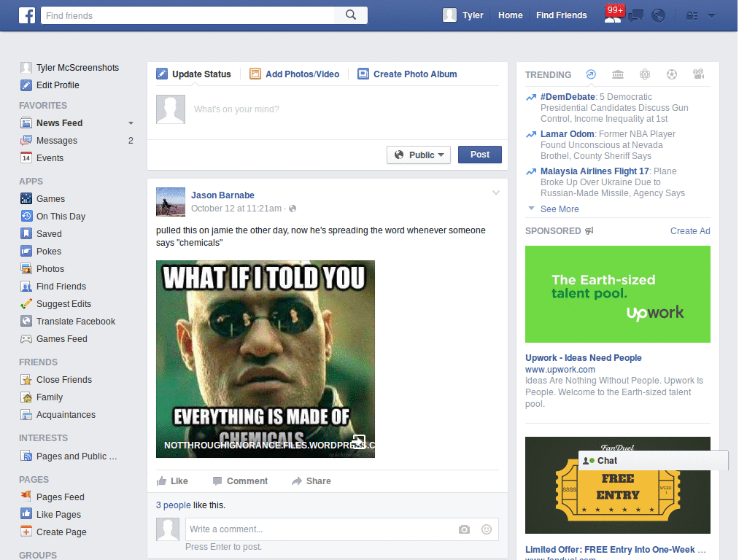Click the Photos icon in sidebar
This screenshot has width=747, height=560.
(x=26, y=268)
